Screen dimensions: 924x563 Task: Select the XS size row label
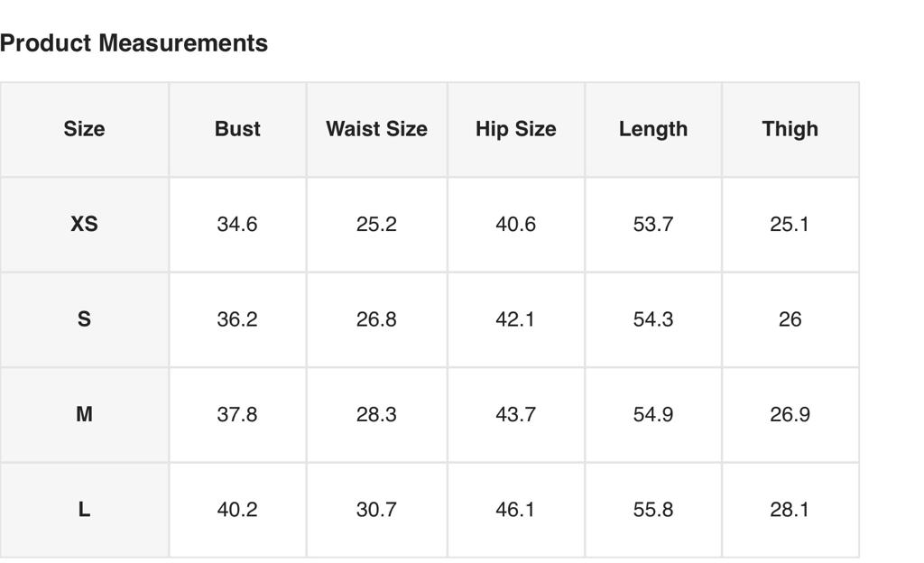pos(84,224)
